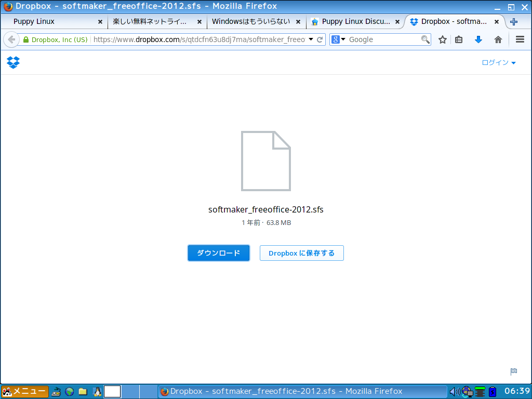The width and height of the screenshot is (532, 399).
Task: Open the taskbar yellow folder icon
Action: coord(83,392)
